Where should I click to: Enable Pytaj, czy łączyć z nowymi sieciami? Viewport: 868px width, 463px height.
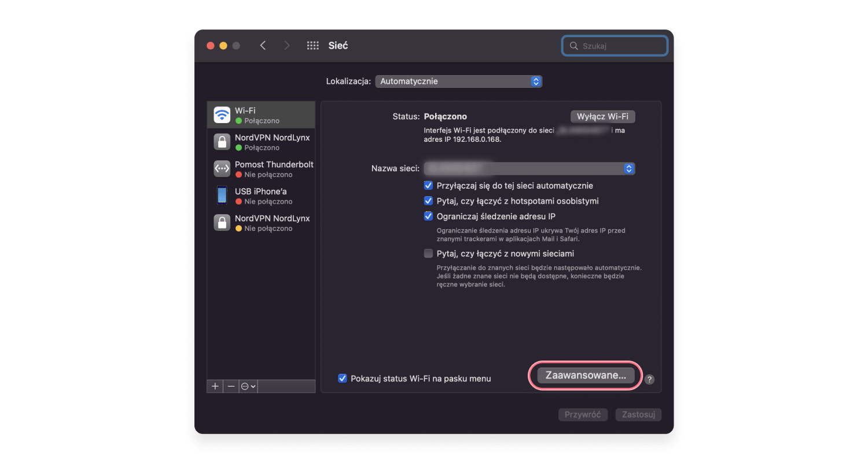coord(428,253)
